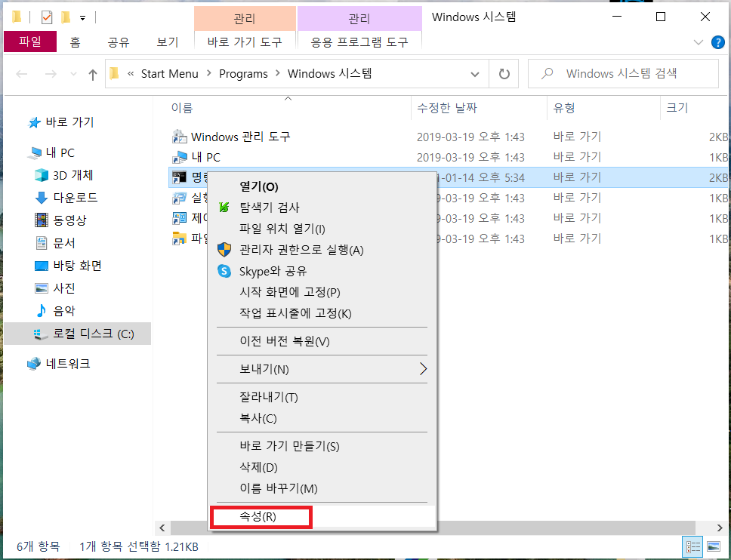Screen dimensions: 731x560
Task: Choose 이름 바꾸기(M)
Action: pos(322,488)
